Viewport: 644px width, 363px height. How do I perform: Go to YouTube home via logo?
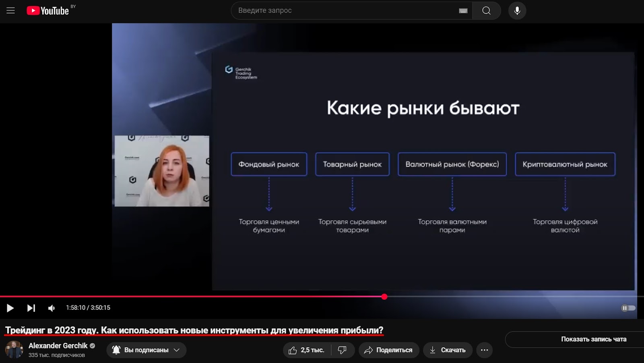click(x=48, y=10)
